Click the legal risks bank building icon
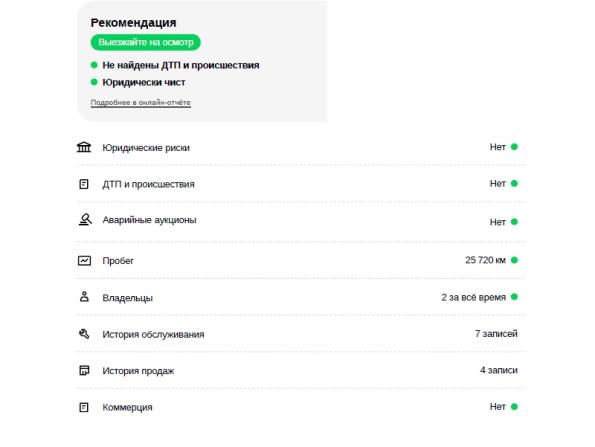This screenshot has width=595, height=447. pos(84,147)
